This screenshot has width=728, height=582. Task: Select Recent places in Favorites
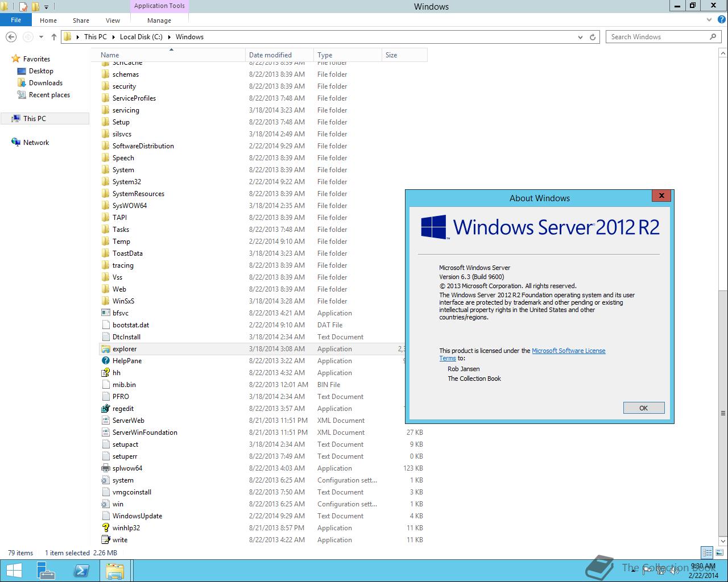[x=49, y=95]
